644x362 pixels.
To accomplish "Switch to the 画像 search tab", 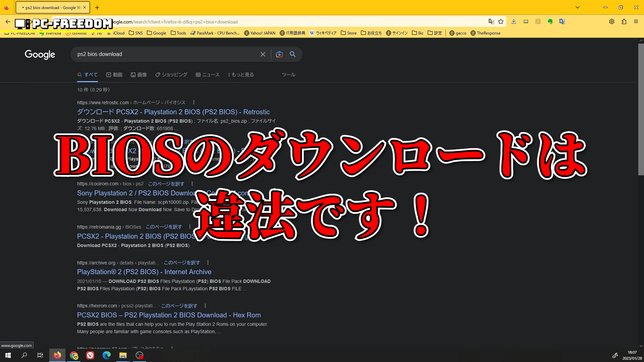I will (139, 75).
